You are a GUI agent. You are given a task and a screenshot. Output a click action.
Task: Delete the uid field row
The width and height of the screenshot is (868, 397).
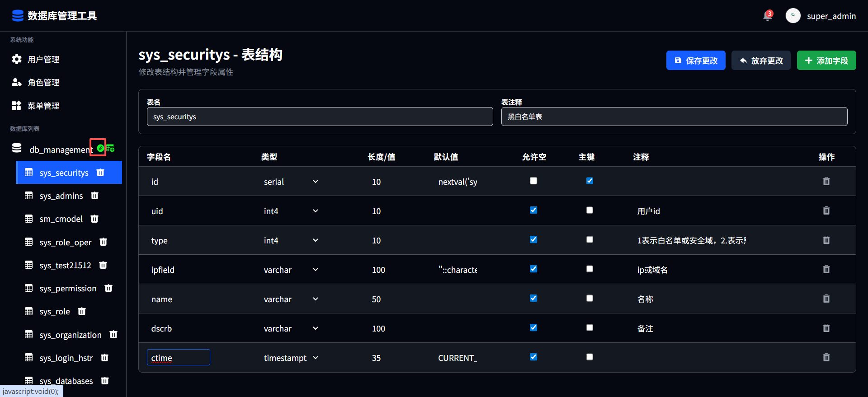coord(826,211)
